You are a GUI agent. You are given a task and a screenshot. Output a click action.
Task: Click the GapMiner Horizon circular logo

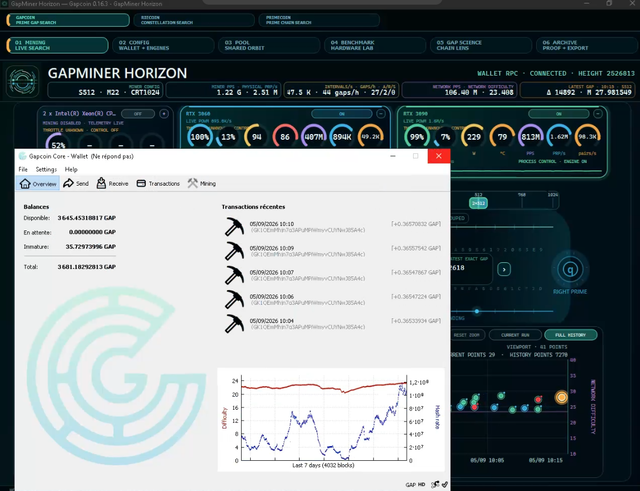pos(23,81)
